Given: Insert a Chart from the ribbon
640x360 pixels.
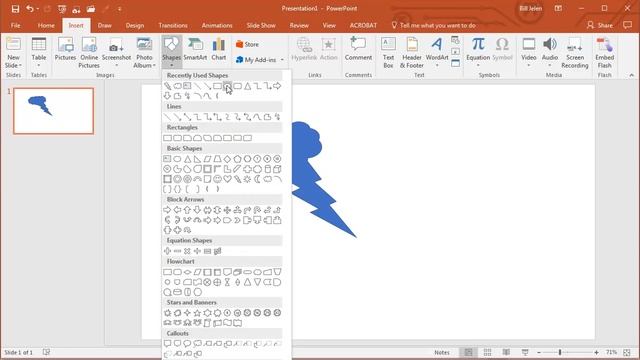Looking at the screenshot, I should pyautogui.click(x=219, y=49).
